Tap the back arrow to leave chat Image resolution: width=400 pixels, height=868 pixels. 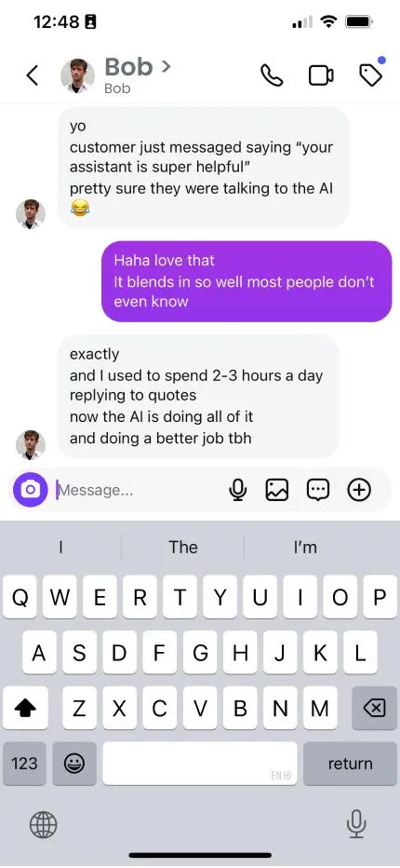click(33, 75)
